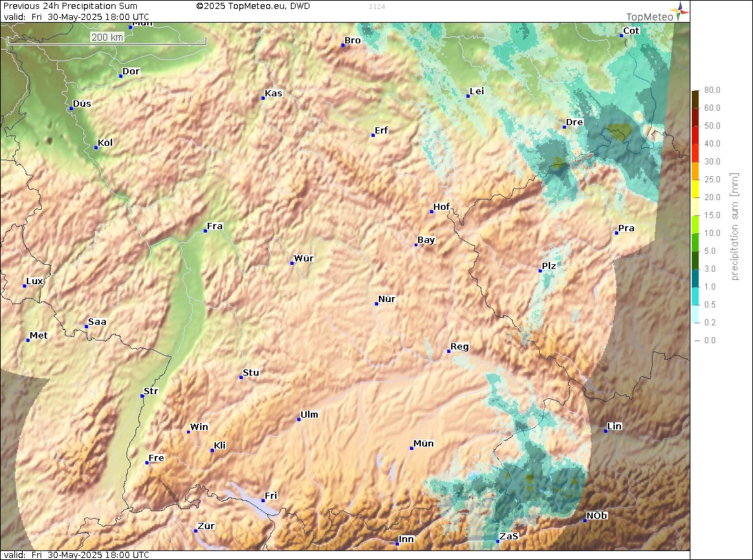Screen dimensions: 753x560
Task: Select the Lux city label
Action: [x=34, y=281]
